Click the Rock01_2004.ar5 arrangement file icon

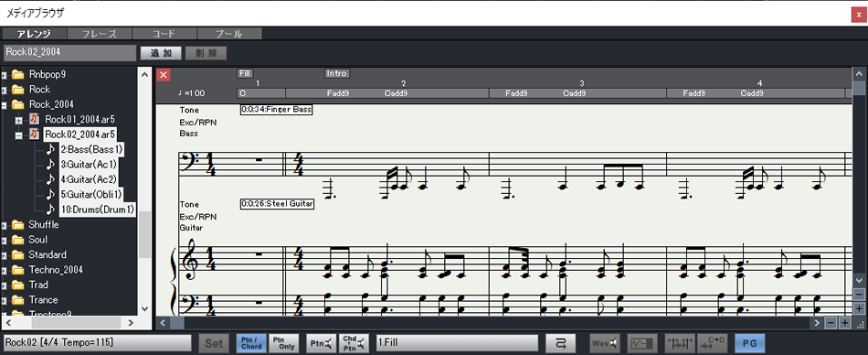pyautogui.click(x=35, y=119)
